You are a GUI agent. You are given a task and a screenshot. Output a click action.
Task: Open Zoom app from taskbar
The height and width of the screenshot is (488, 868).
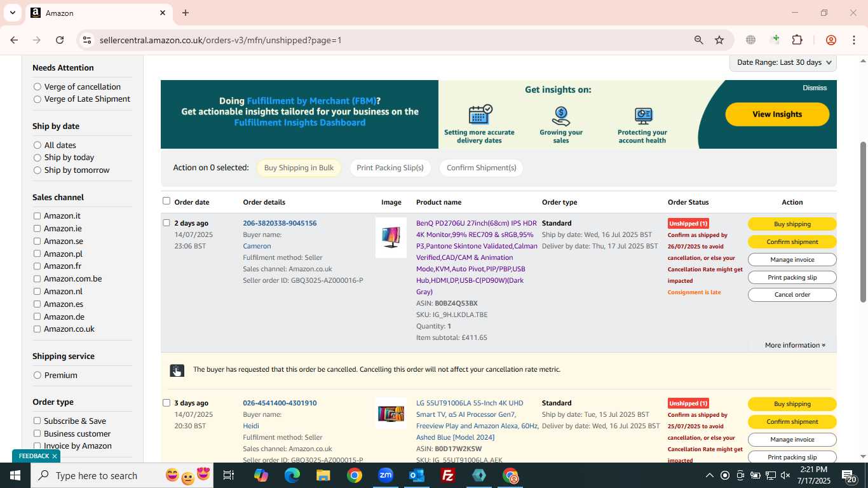(386, 475)
